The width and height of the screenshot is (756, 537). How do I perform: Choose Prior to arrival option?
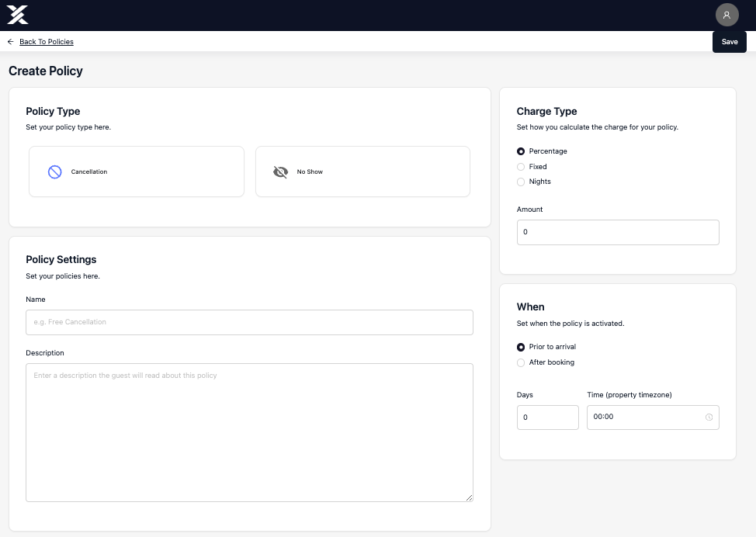click(x=521, y=347)
